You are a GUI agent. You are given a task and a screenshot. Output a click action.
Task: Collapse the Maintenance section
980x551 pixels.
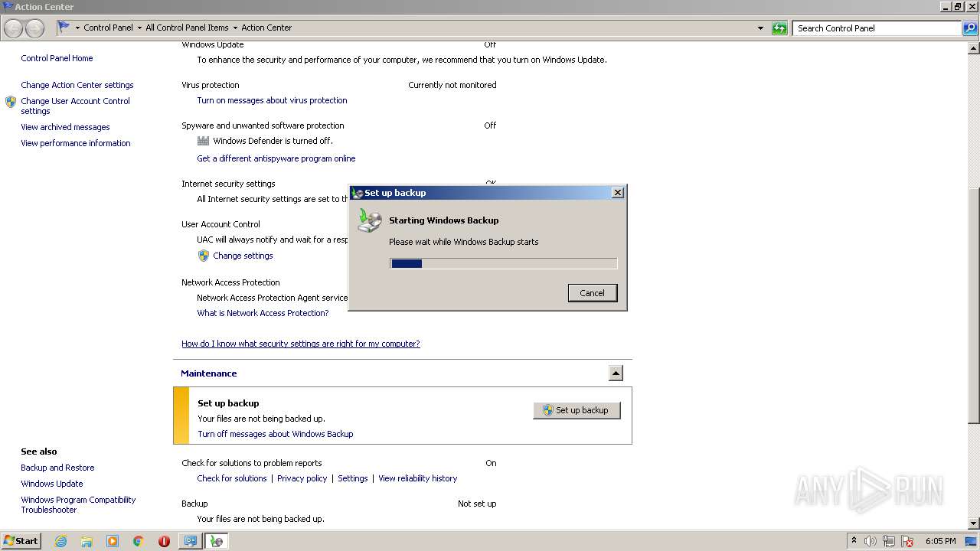[x=616, y=373]
